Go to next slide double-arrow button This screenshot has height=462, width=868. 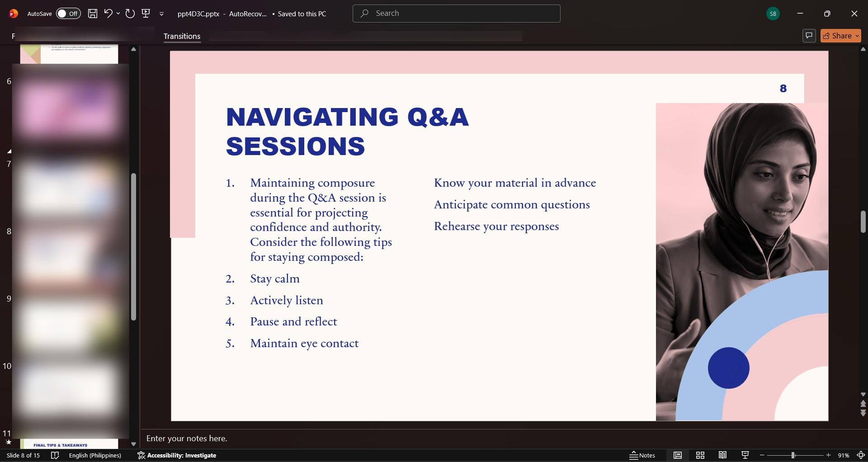pyautogui.click(x=863, y=413)
